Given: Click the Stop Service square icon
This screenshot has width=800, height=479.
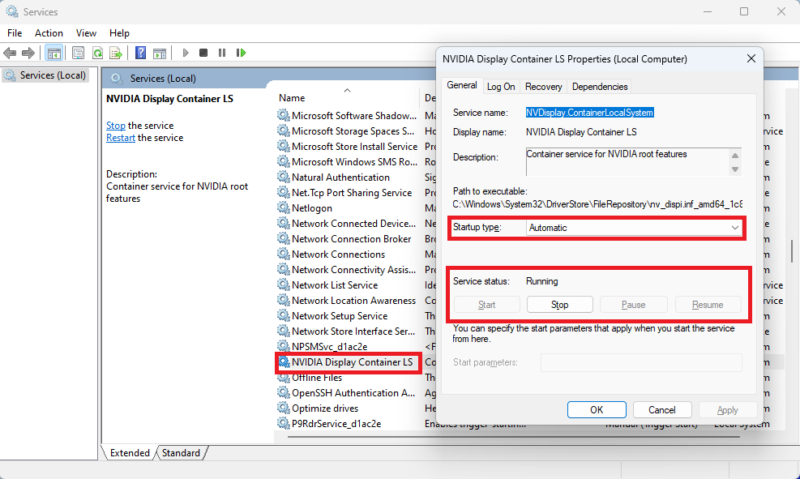Looking at the screenshot, I should pos(203,53).
